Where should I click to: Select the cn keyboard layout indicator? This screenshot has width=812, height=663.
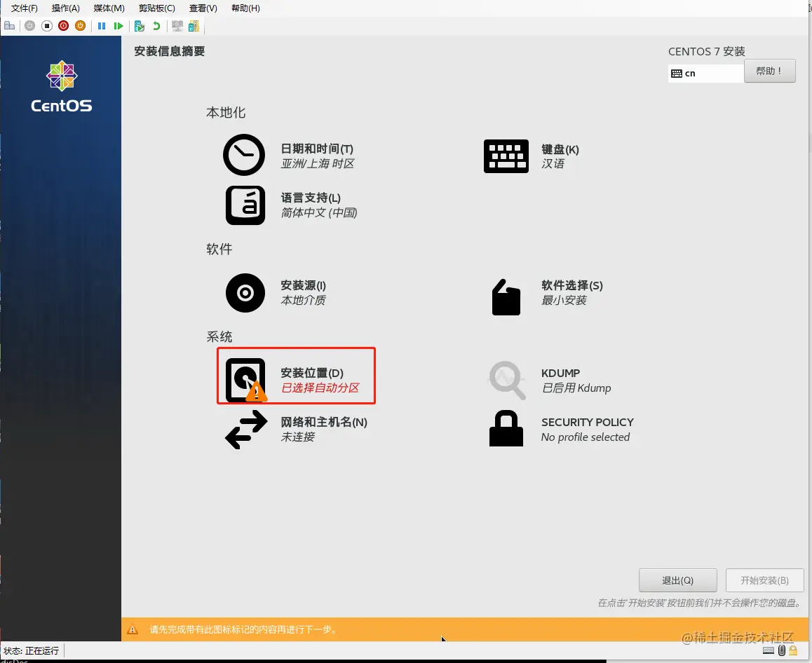[706, 74]
